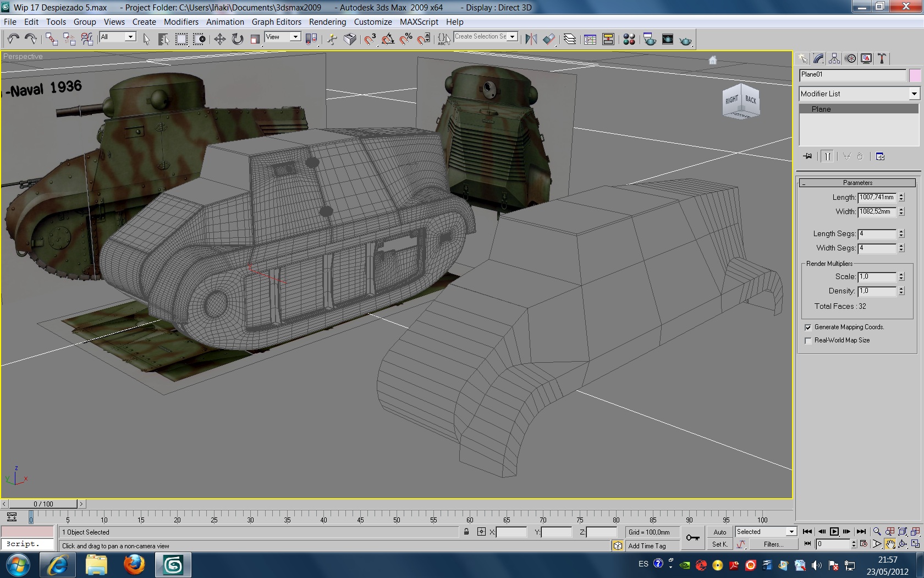Uncheck Generate Mapping Coords
The height and width of the screenshot is (578, 924).
tap(808, 328)
